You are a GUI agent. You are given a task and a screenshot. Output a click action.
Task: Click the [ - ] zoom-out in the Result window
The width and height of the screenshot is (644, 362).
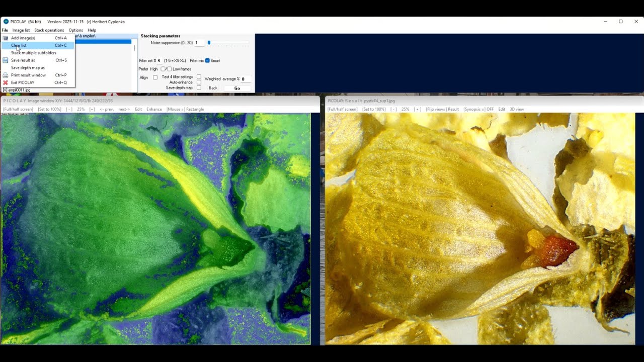[x=393, y=109]
